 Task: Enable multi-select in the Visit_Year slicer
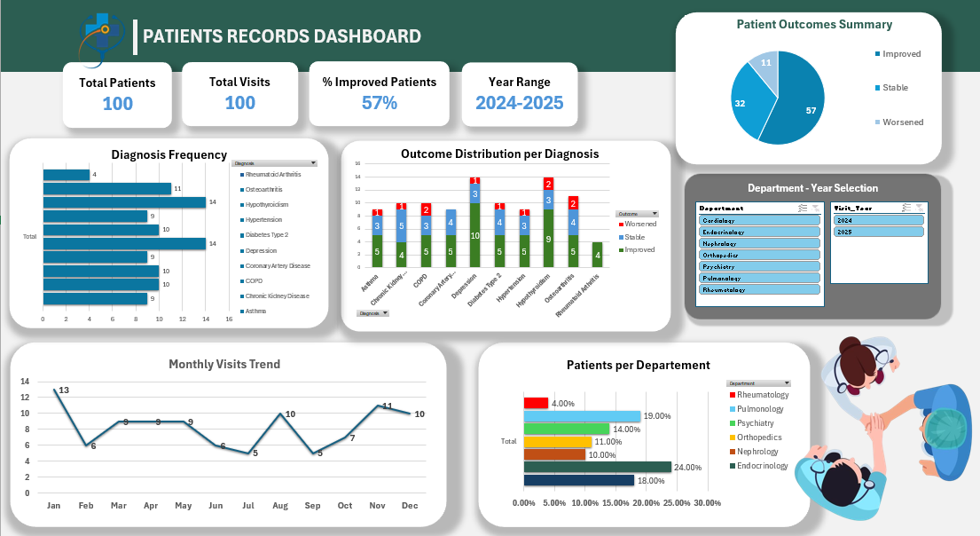click(x=906, y=207)
